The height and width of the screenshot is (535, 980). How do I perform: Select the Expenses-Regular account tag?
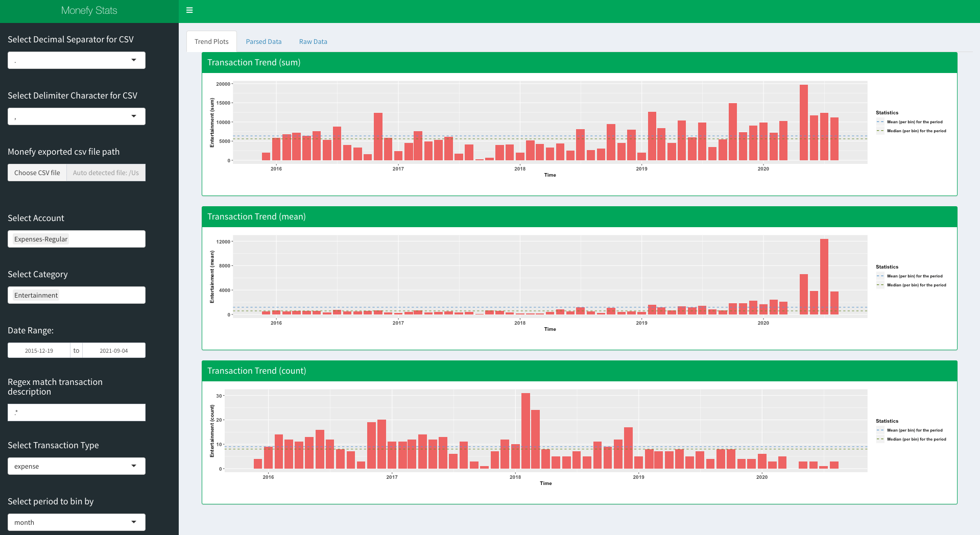pos(41,239)
